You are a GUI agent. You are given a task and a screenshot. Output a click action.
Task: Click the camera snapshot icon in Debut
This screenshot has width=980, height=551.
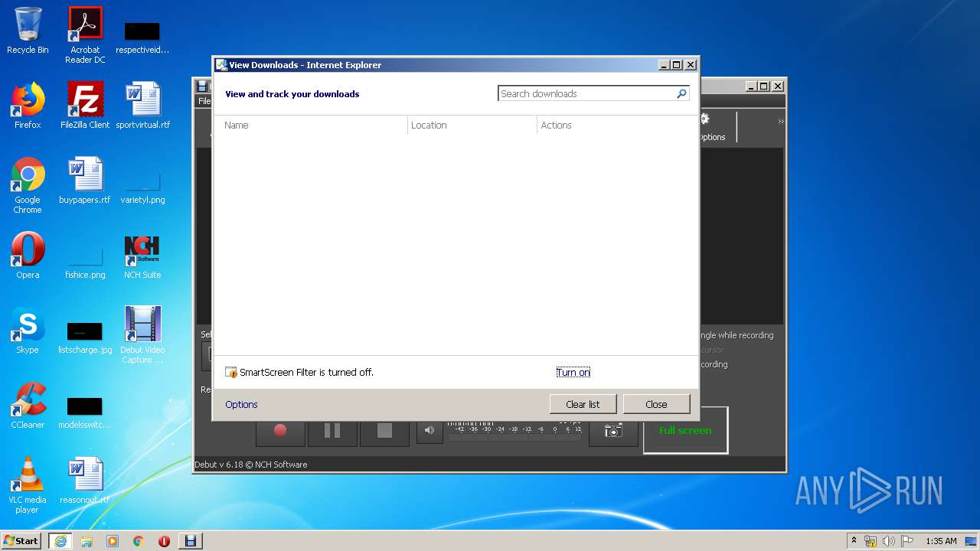[613, 431]
